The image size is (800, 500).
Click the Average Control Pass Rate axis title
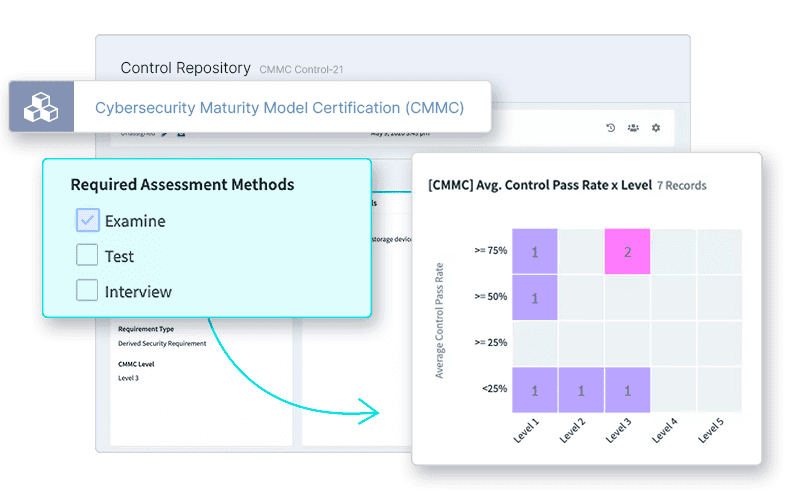439,320
